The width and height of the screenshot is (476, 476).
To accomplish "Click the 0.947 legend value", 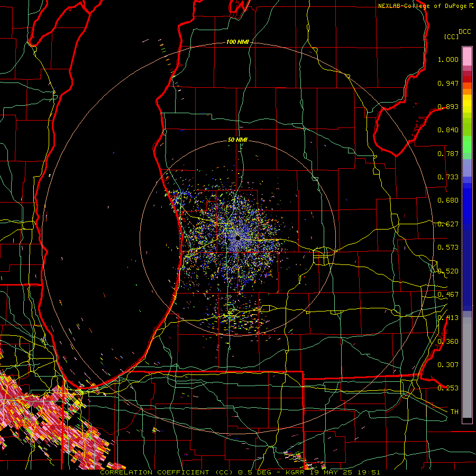I will [x=448, y=83].
